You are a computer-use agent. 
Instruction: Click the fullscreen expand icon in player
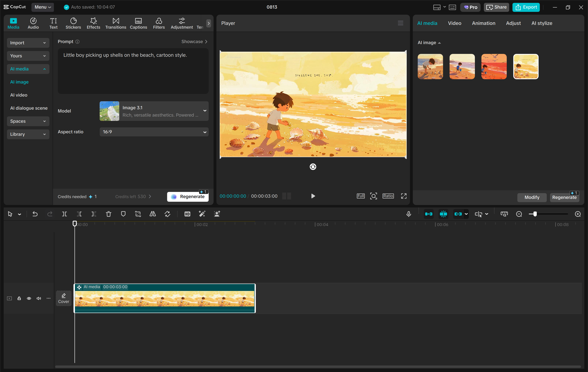(404, 196)
